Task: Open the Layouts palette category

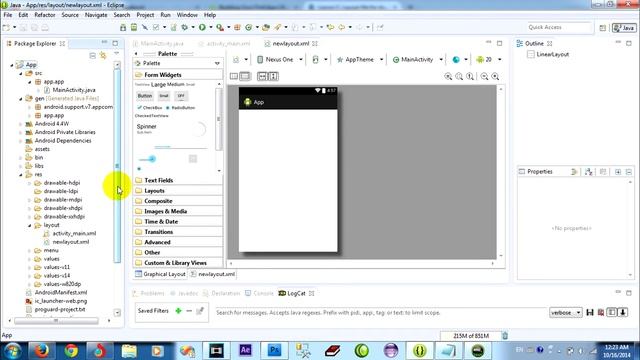Action: coord(178,191)
